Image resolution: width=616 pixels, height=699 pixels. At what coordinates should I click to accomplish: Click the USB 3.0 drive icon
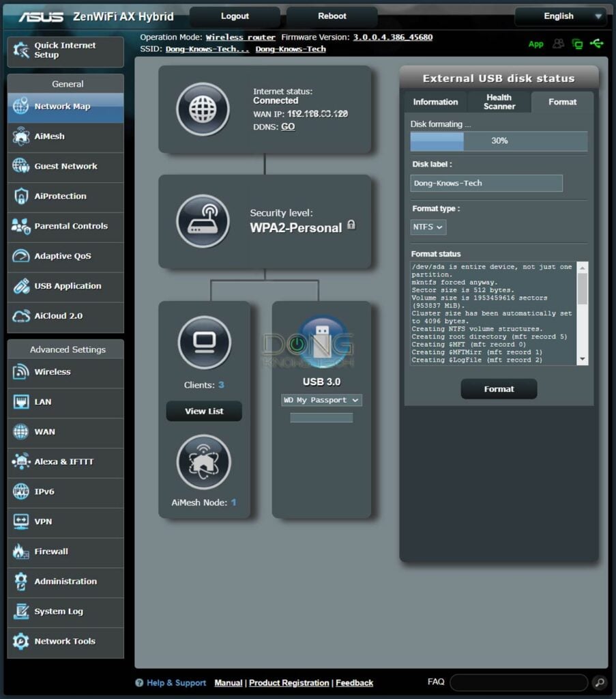tap(322, 342)
